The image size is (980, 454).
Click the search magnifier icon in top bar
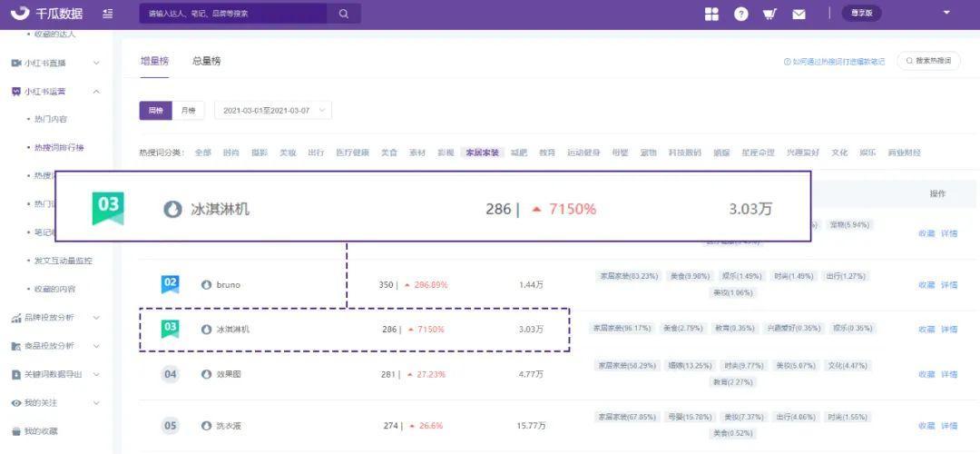(x=343, y=14)
